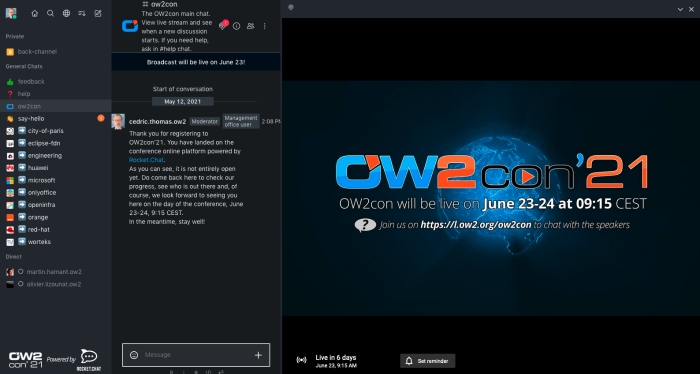Click the pin icon atop video panel

click(x=291, y=8)
